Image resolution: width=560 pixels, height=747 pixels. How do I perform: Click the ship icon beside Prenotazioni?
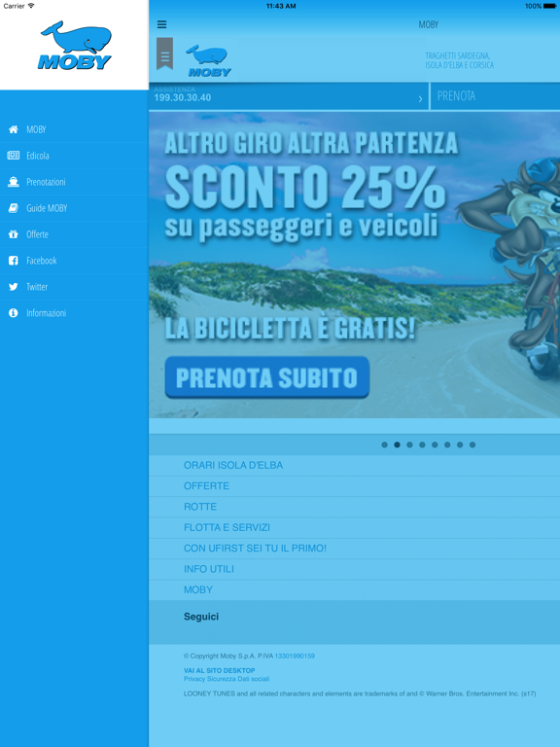14,182
